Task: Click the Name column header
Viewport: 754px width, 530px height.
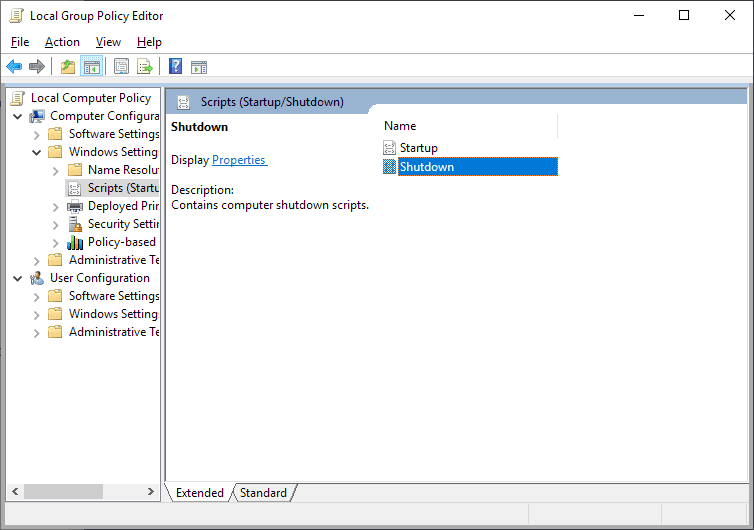Action: (x=470, y=126)
